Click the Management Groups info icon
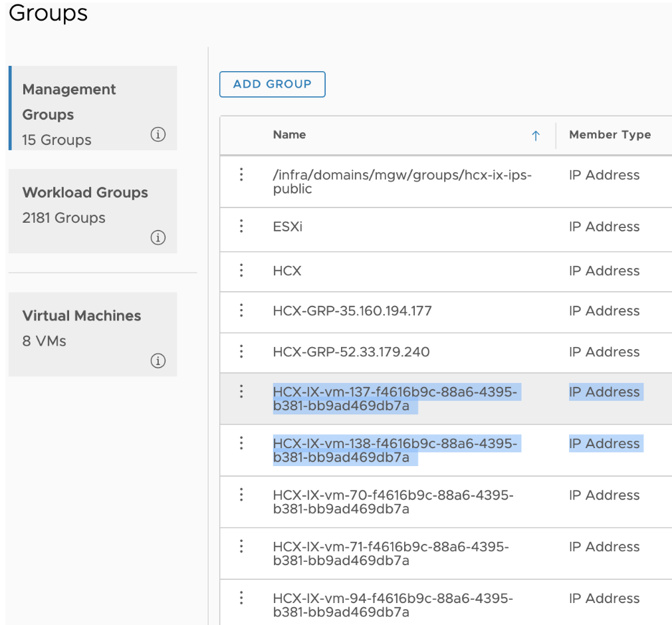The image size is (672, 625). pyautogui.click(x=158, y=135)
